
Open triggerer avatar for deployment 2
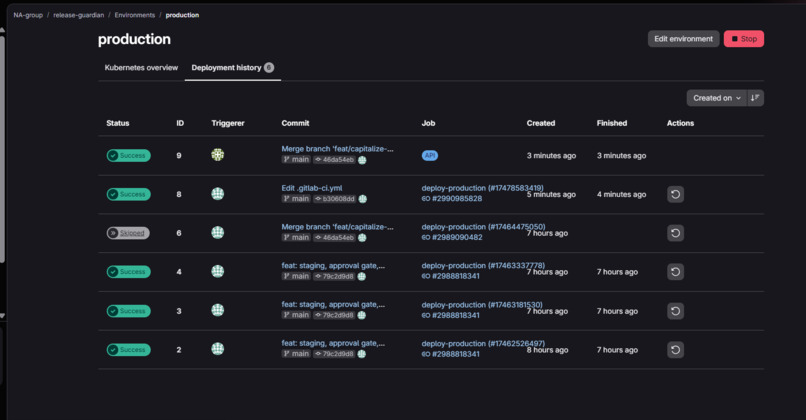tap(217, 349)
